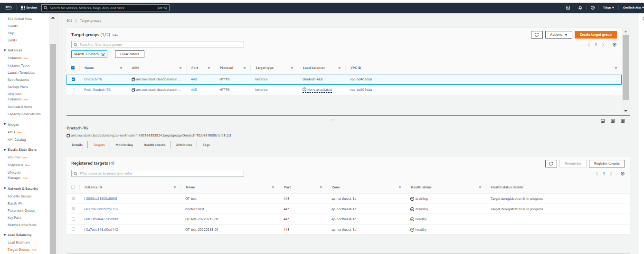
Task: Go to previous Registered targets page
Action: (597, 174)
